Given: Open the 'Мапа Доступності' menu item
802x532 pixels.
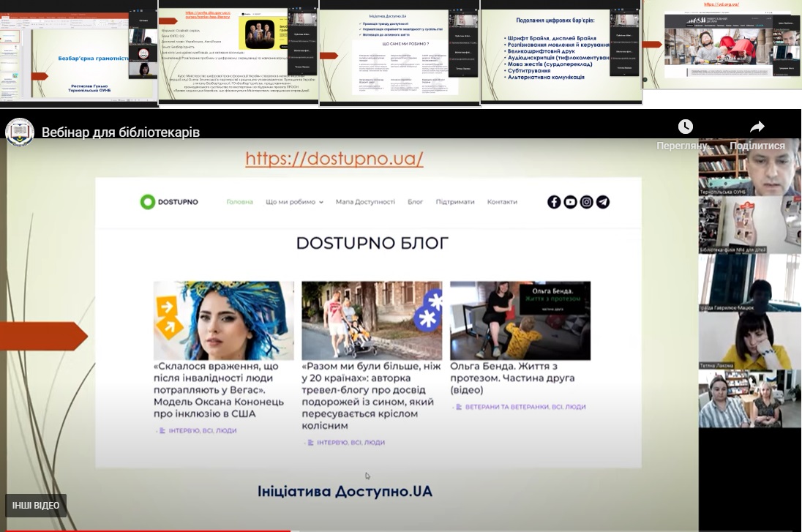Looking at the screenshot, I should (x=365, y=202).
